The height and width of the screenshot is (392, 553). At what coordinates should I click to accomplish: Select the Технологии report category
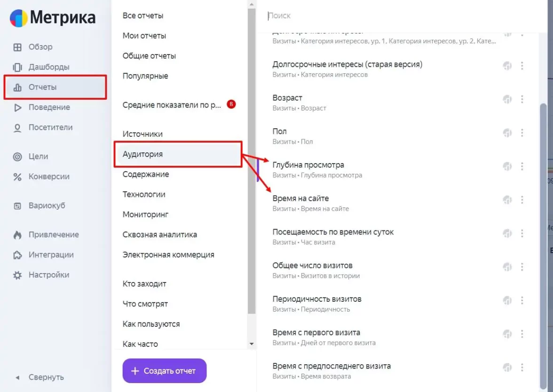click(x=144, y=194)
